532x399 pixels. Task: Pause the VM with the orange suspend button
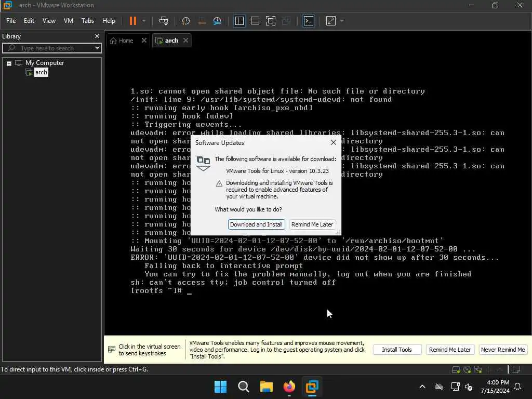[132, 21]
